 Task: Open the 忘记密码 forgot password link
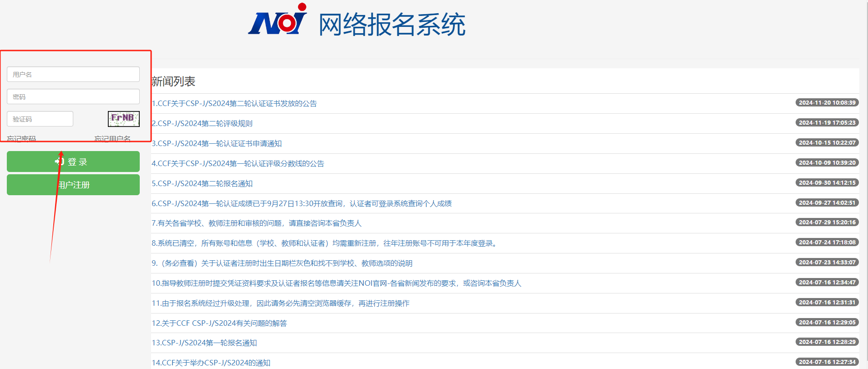(21, 139)
